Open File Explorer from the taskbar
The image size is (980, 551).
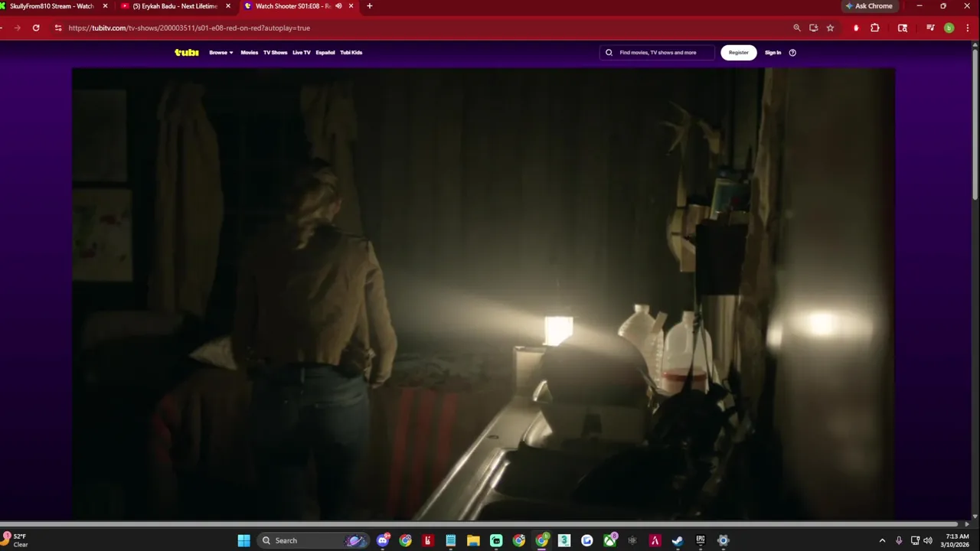[x=473, y=540]
